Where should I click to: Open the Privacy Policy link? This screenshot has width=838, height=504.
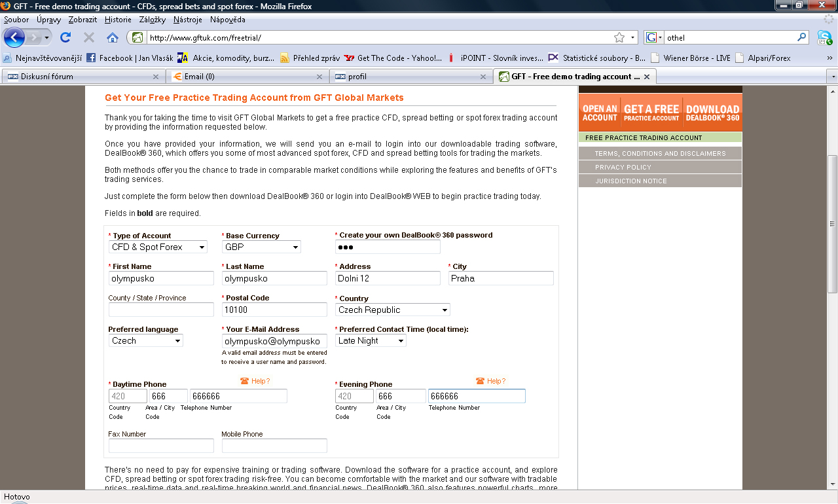point(623,167)
